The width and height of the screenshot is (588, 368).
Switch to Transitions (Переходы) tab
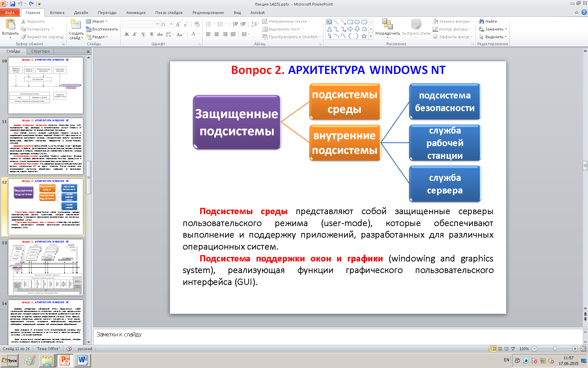coord(107,13)
